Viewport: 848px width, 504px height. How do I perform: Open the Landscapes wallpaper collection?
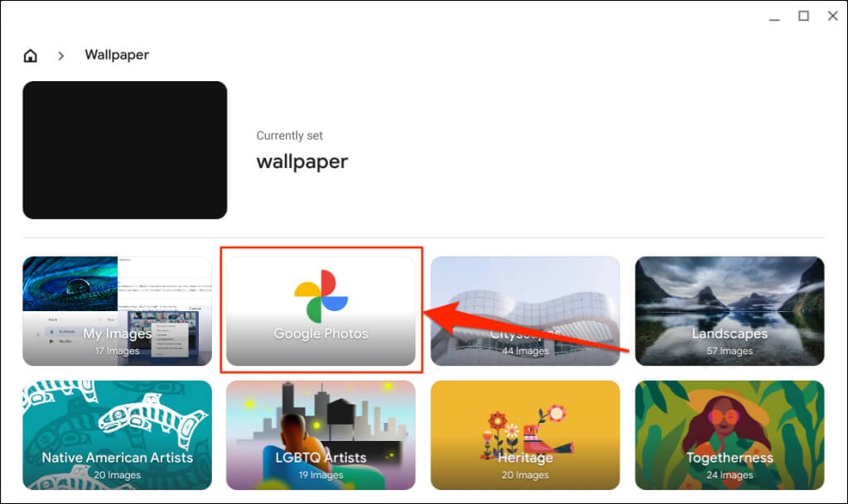730,311
